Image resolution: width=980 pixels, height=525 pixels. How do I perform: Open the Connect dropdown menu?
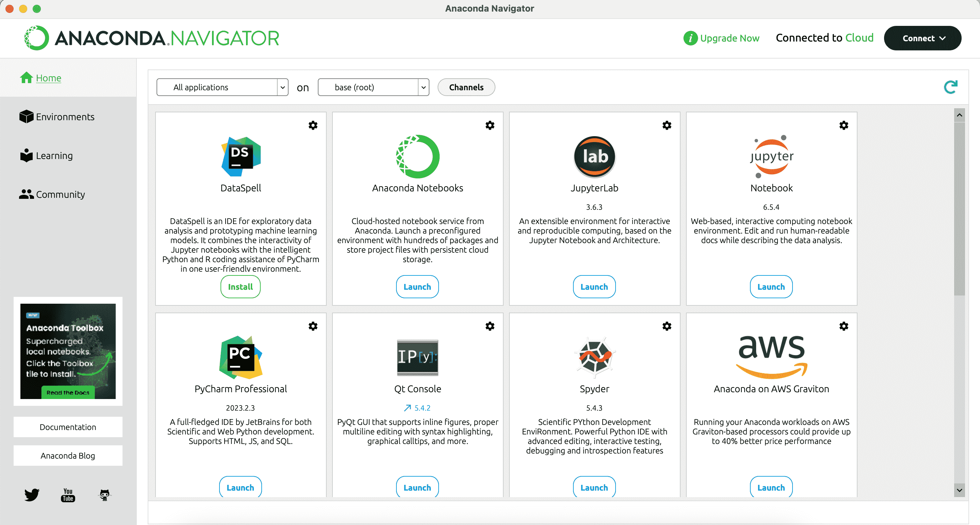[x=922, y=38]
